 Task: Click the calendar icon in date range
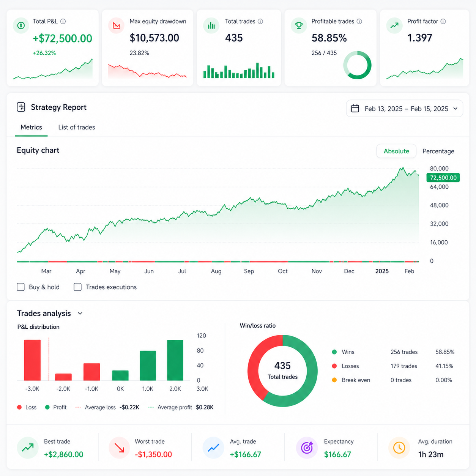coord(355,109)
